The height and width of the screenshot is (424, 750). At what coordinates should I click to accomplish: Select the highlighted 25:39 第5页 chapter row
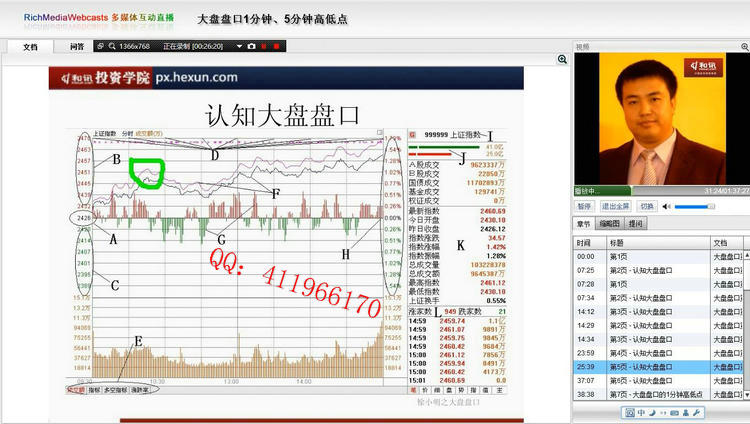click(x=658, y=367)
